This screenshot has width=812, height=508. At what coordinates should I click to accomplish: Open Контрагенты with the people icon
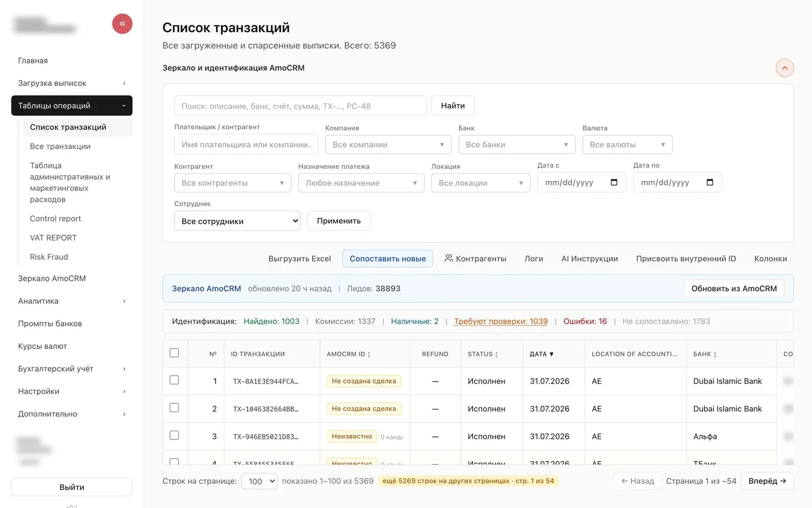pyautogui.click(x=475, y=259)
